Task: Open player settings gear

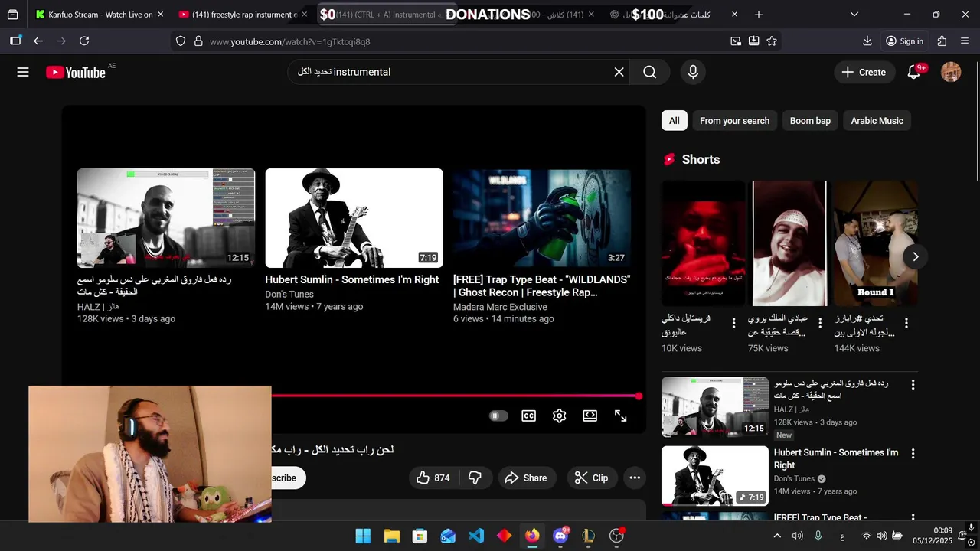Action: (x=559, y=416)
